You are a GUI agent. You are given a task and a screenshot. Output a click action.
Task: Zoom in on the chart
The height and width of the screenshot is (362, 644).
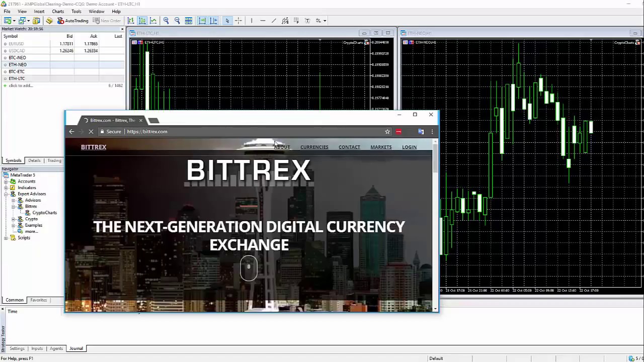(x=166, y=21)
